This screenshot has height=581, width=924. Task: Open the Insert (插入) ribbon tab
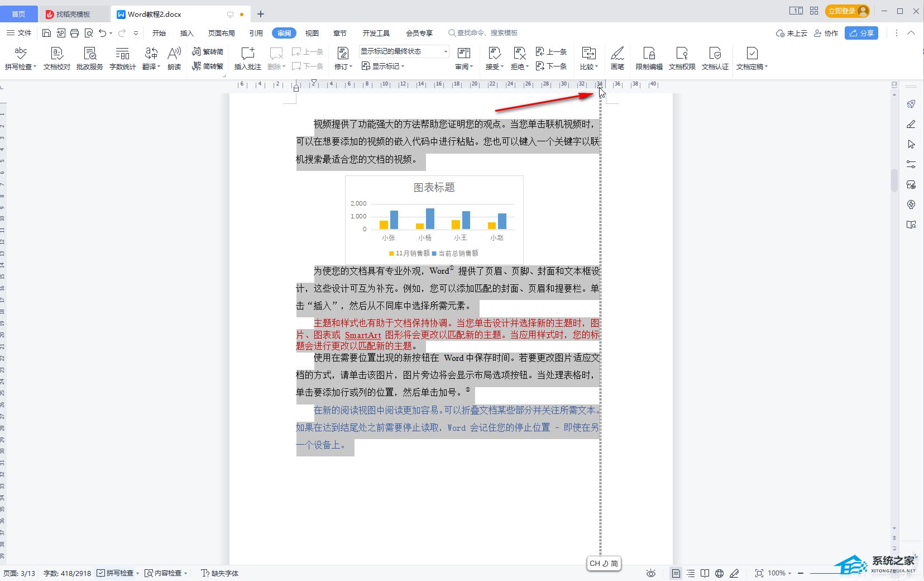point(186,33)
